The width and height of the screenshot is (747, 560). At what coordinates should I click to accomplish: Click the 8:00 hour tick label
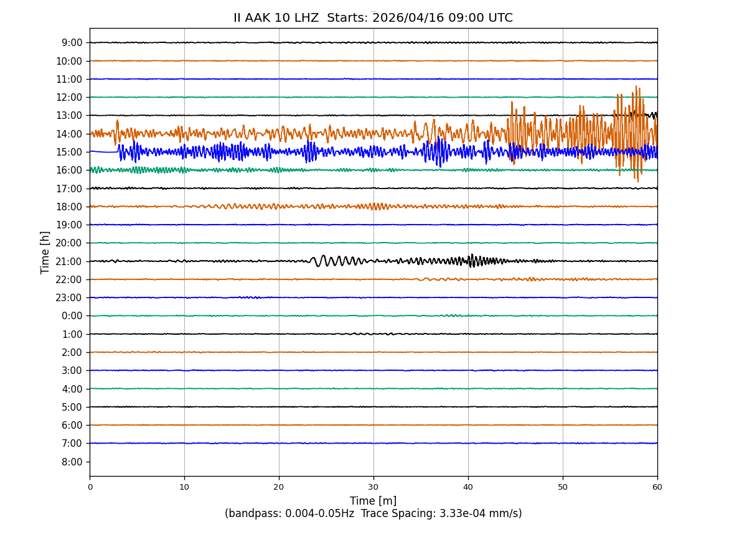[72, 462]
